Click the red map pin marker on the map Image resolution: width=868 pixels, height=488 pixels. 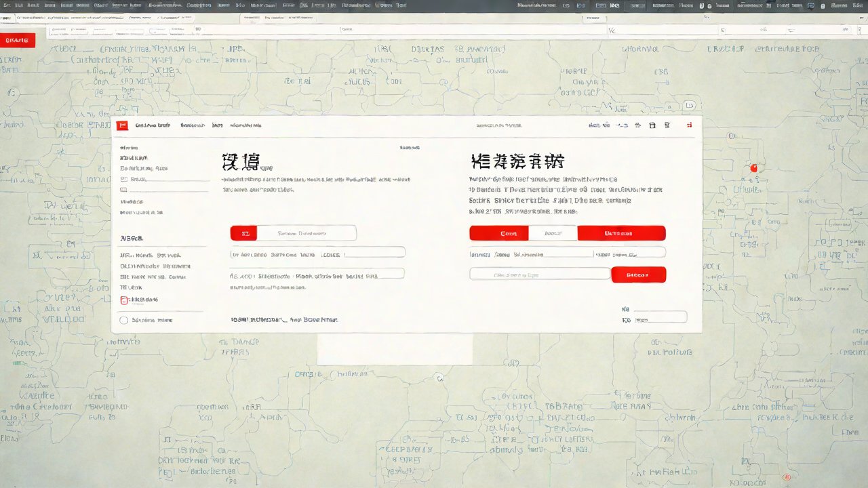coord(753,167)
